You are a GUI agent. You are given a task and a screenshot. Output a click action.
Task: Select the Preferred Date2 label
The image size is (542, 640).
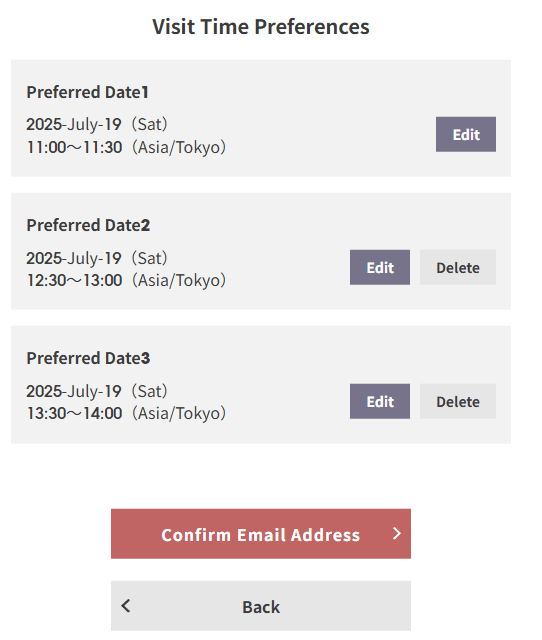coord(88,225)
